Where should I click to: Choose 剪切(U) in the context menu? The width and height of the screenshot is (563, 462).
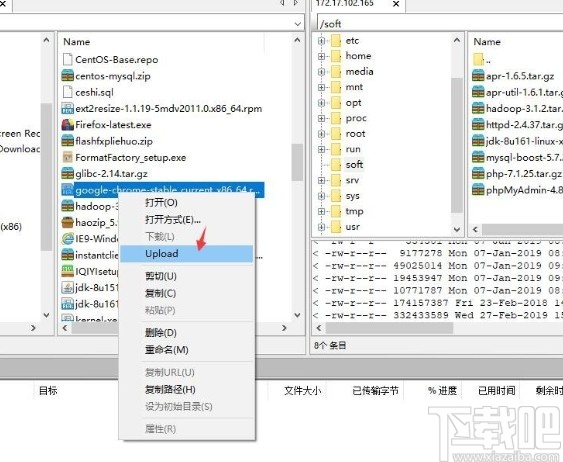187,276
